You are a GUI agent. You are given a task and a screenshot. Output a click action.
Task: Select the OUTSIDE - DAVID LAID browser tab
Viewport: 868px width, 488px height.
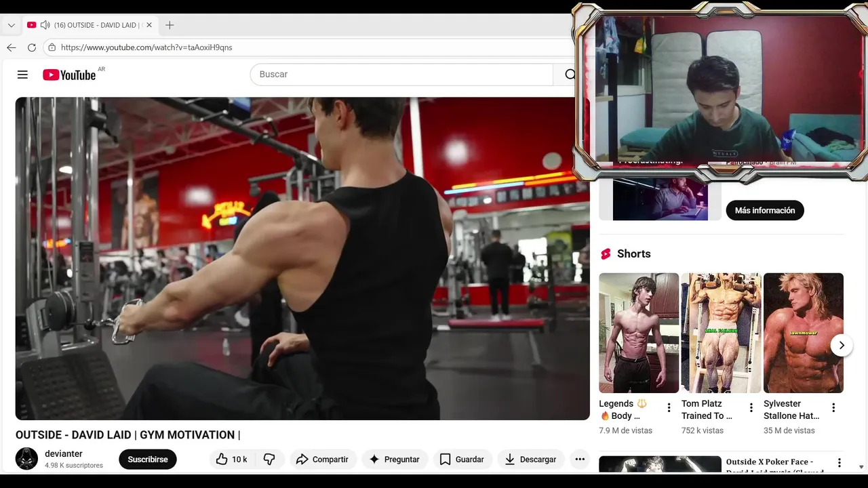click(x=90, y=25)
